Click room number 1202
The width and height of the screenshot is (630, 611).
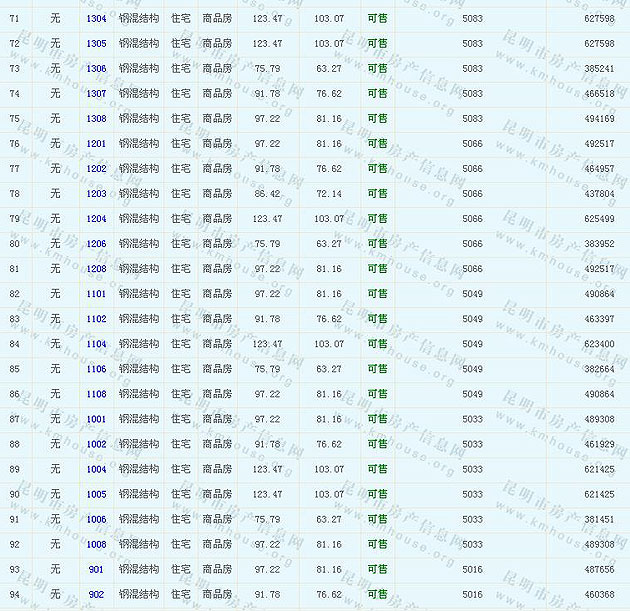(96, 169)
